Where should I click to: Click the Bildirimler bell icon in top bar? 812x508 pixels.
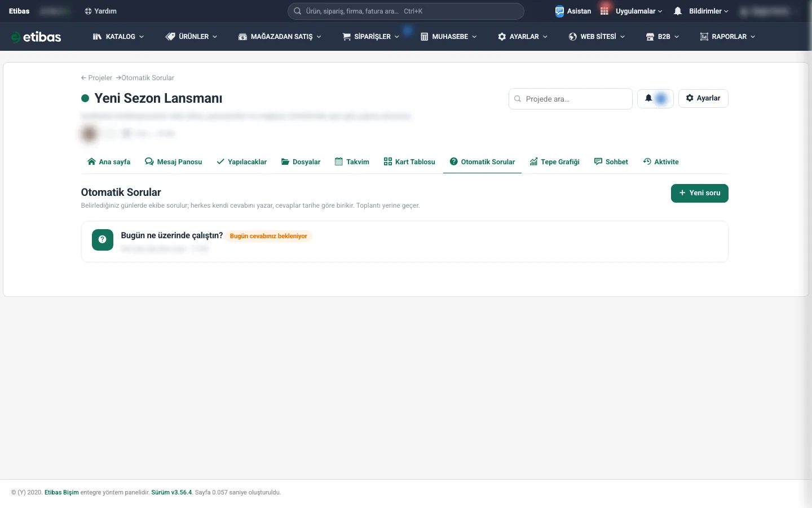click(678, 11)
